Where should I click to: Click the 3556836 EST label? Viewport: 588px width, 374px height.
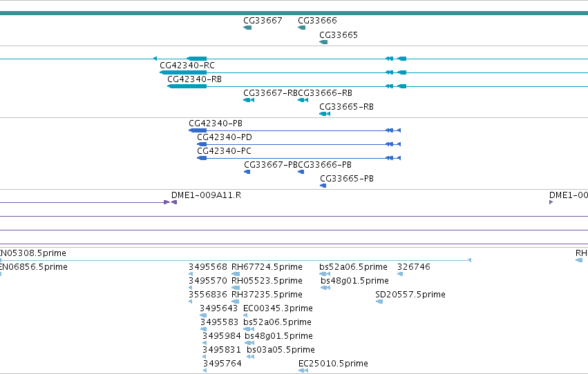[208, 295]
